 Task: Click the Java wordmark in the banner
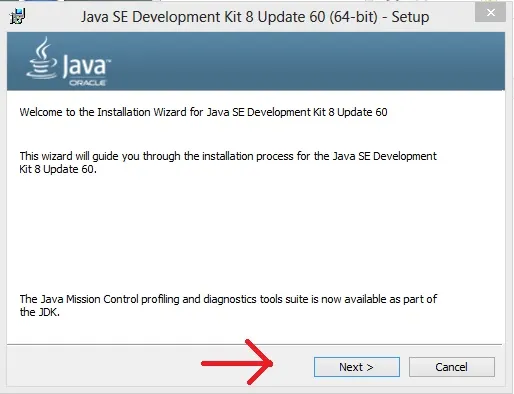pyautogui.click(x=87, y=66)
